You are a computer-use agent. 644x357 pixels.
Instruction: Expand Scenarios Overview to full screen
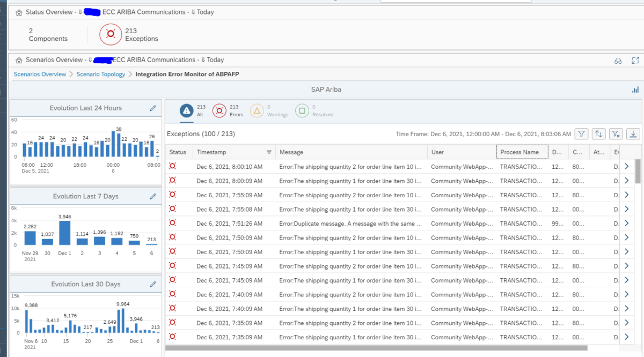635,61
